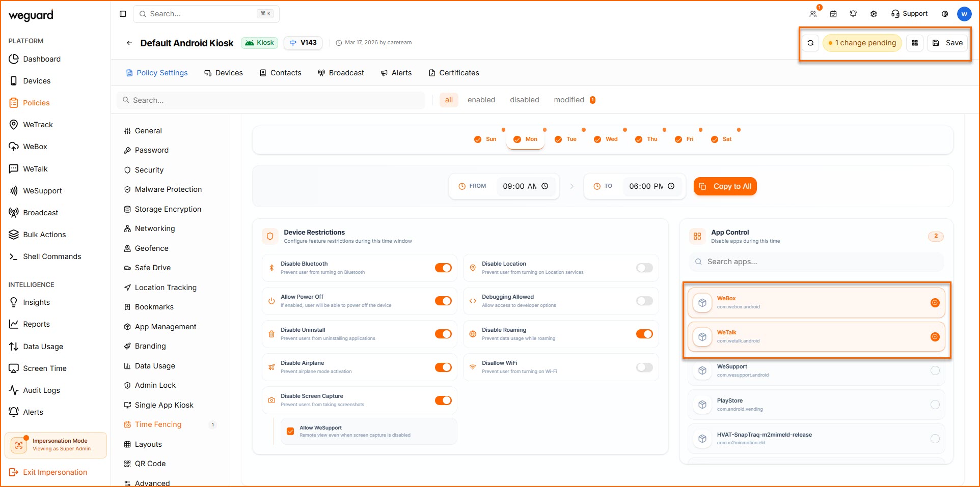Filter settings by modified tab
980x487 pixels.
point(569,100)
